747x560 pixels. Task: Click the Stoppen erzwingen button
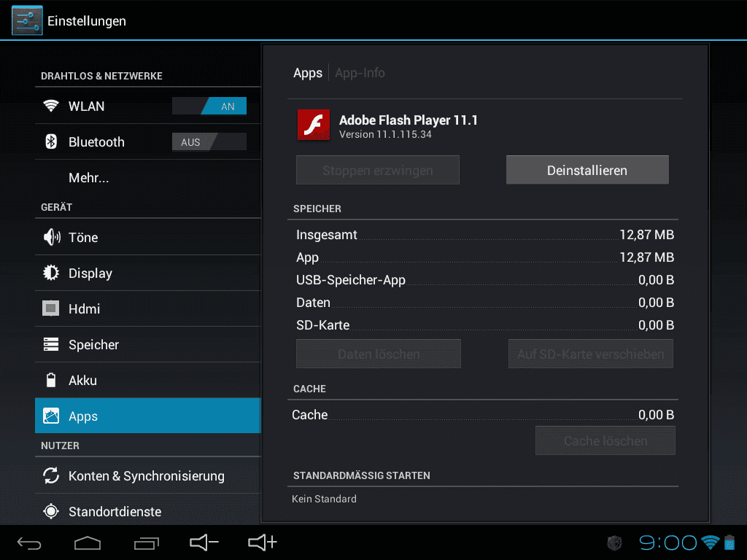coord(378,170)
